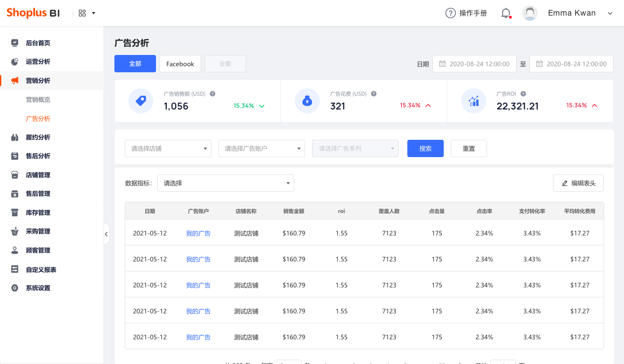Viewport: 624px width, 364px height.
Task: Click the app grid switcher icon
Action: (82, 13)
